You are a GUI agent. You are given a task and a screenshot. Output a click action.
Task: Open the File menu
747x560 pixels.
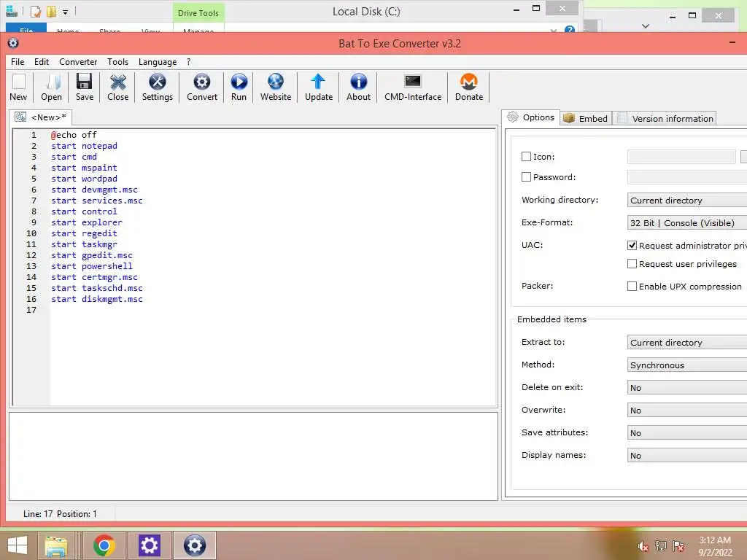click(18, 62)
